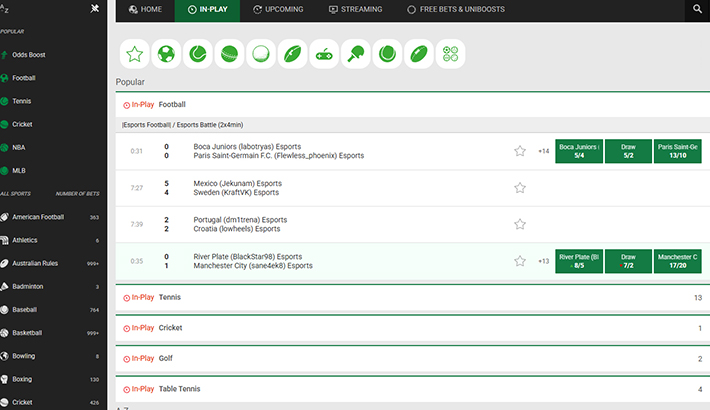Screen dimensions: 710x410
Task: Show +13 more markets for River Plate
Action: 543,261
